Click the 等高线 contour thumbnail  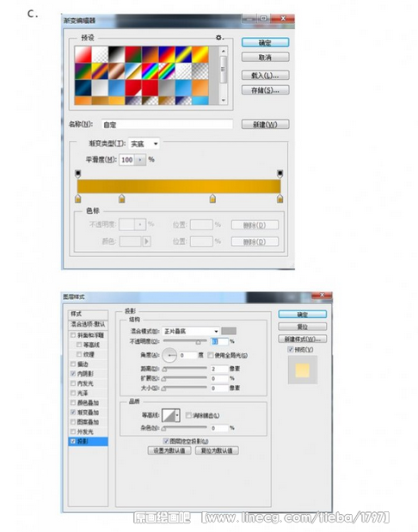coord(169,415)
